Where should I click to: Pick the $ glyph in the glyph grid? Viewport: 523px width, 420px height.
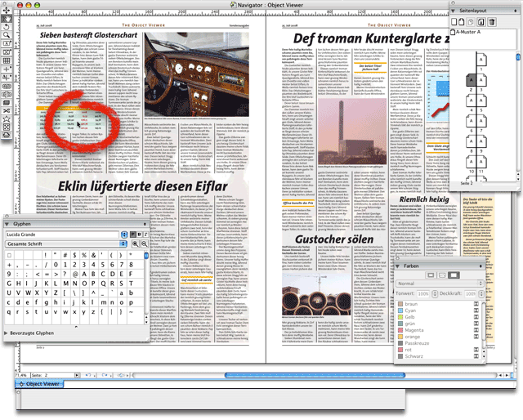tap(74, 256)
